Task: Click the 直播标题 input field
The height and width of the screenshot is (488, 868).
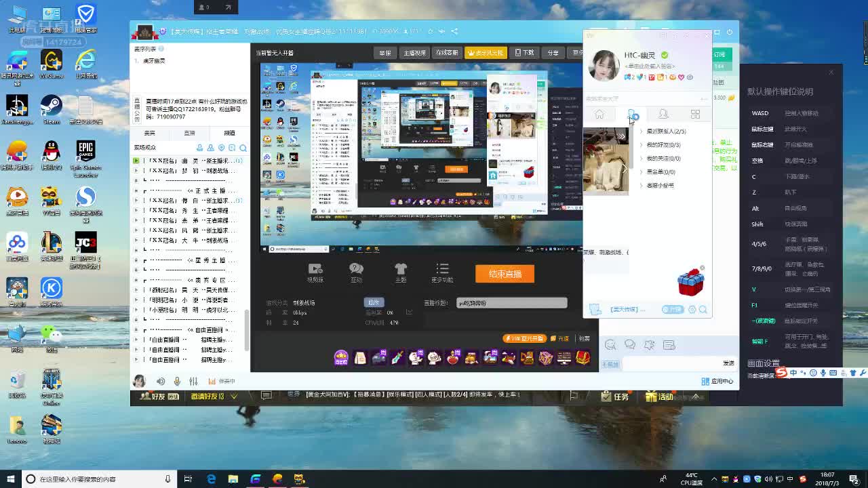Action: coord(512,303)
